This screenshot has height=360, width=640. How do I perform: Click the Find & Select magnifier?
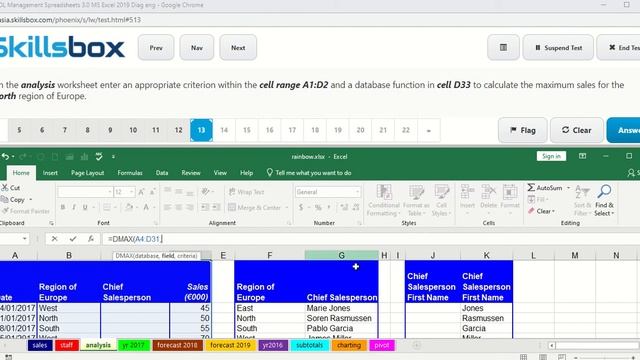(x=604, y=191)
